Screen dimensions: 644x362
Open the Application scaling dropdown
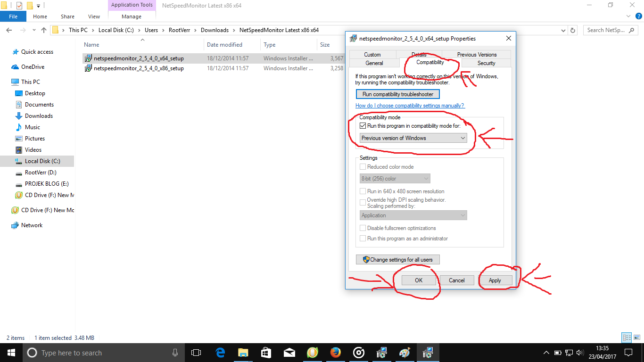pyautogui.click(x=413, y=215)
